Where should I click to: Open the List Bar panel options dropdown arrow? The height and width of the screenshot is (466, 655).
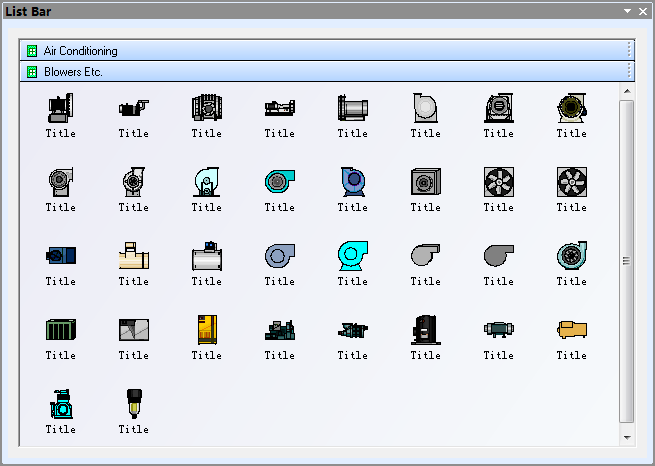(627, 11)
